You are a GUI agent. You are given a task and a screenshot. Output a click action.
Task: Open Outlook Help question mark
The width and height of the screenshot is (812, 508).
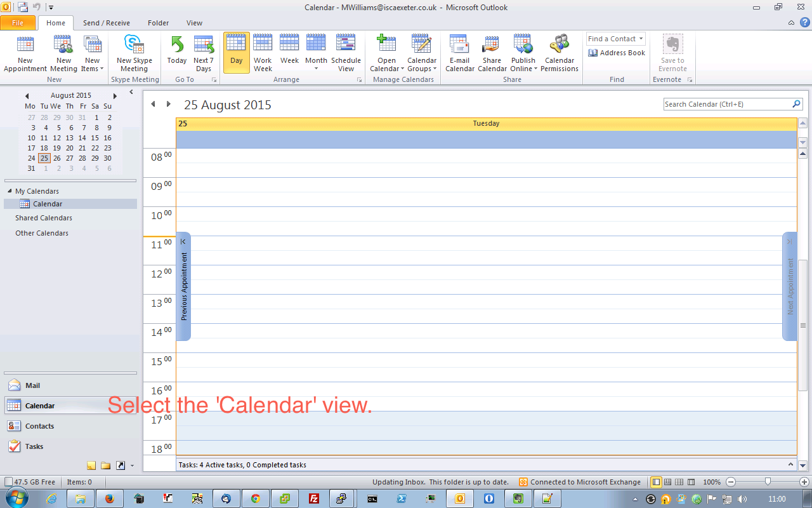[804, 22]
